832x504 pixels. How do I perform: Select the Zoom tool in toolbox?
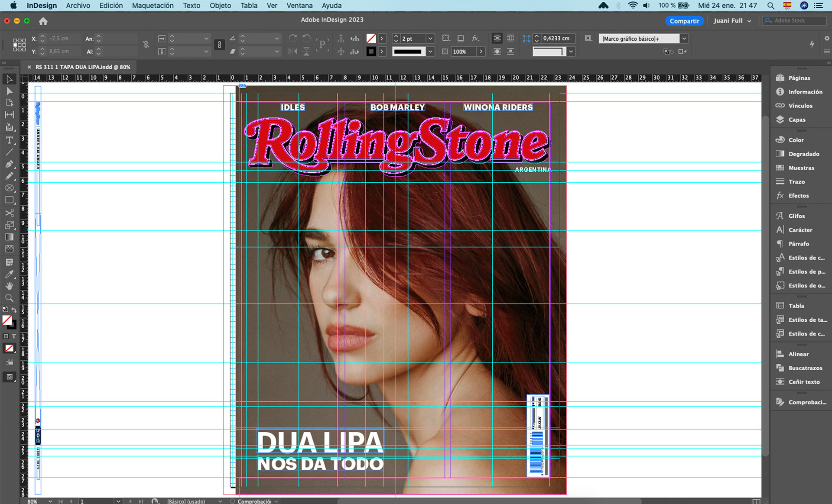point(9,298)
